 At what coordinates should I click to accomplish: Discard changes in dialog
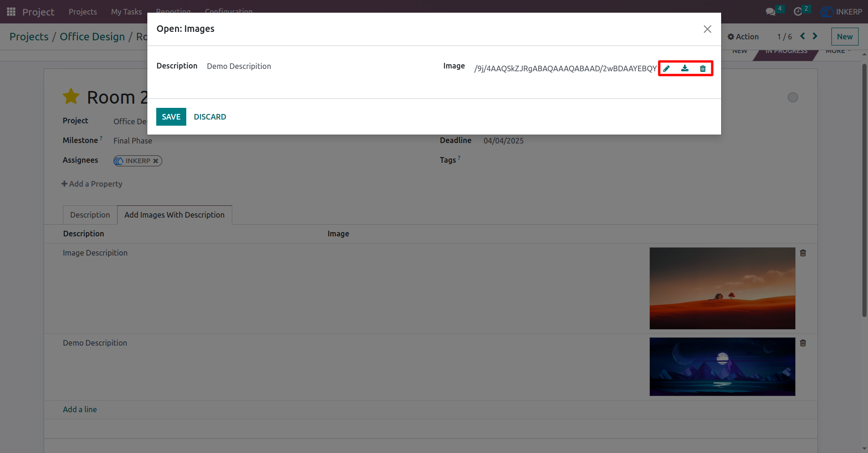210,117
